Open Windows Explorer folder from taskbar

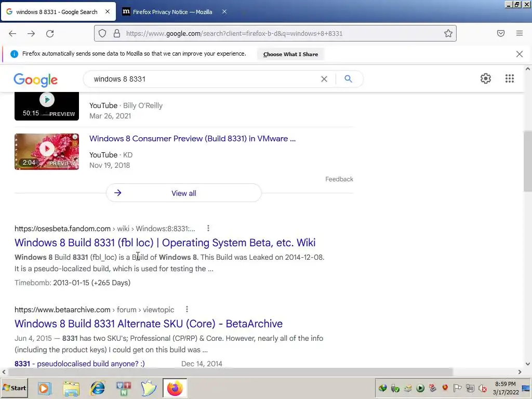pos(71,388)
